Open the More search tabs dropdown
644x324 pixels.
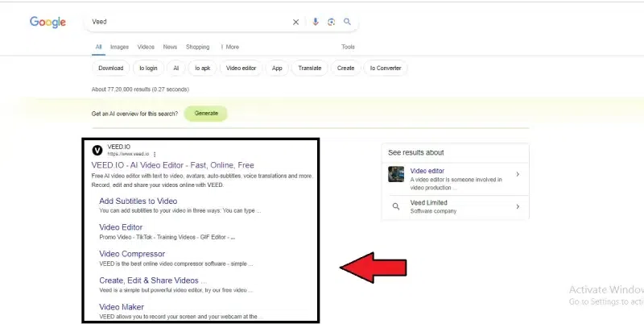(x=230, y=47)
